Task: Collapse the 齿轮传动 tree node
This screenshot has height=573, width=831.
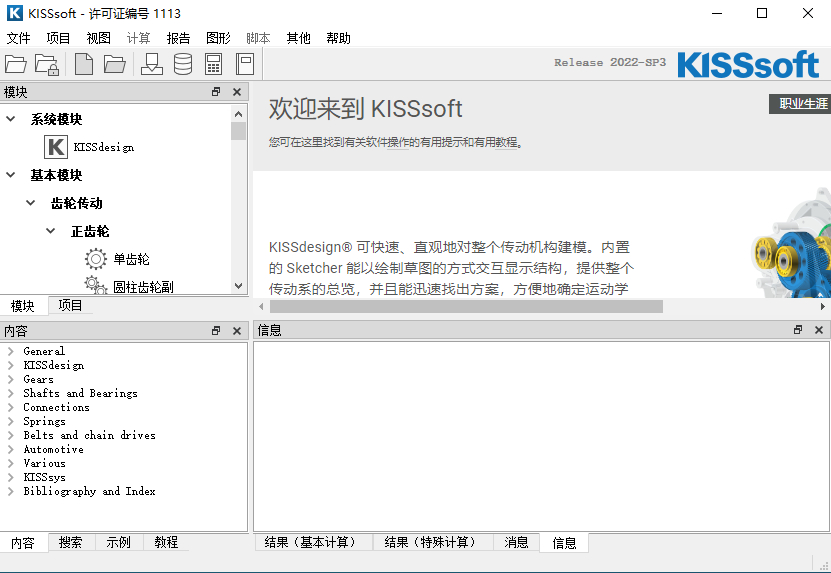Action: (31, 202)
